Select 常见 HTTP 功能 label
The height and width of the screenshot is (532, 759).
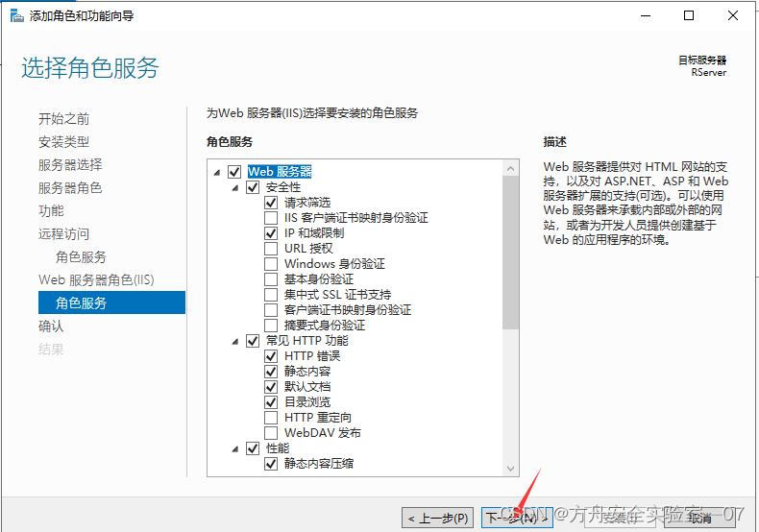tap(306, 341)
